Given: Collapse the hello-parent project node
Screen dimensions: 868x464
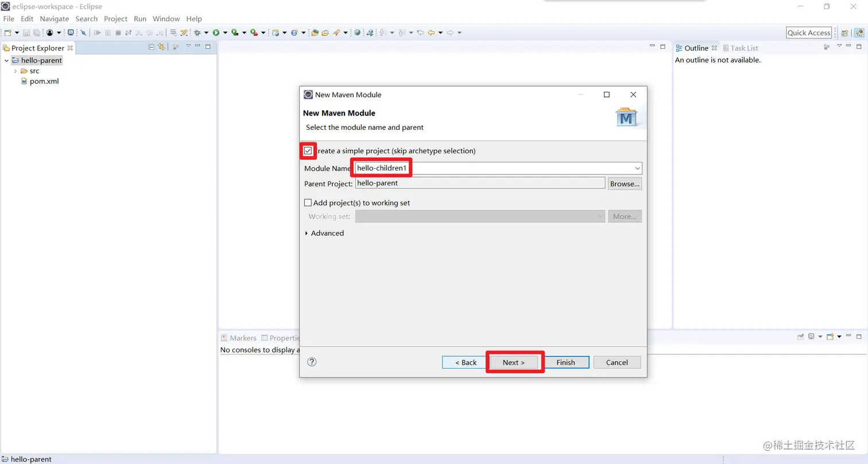Looking at the screenshot, I should pos(6,60).
